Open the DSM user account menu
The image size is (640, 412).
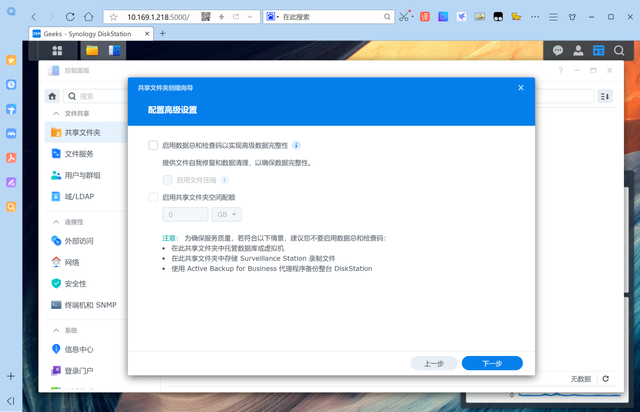578,50
